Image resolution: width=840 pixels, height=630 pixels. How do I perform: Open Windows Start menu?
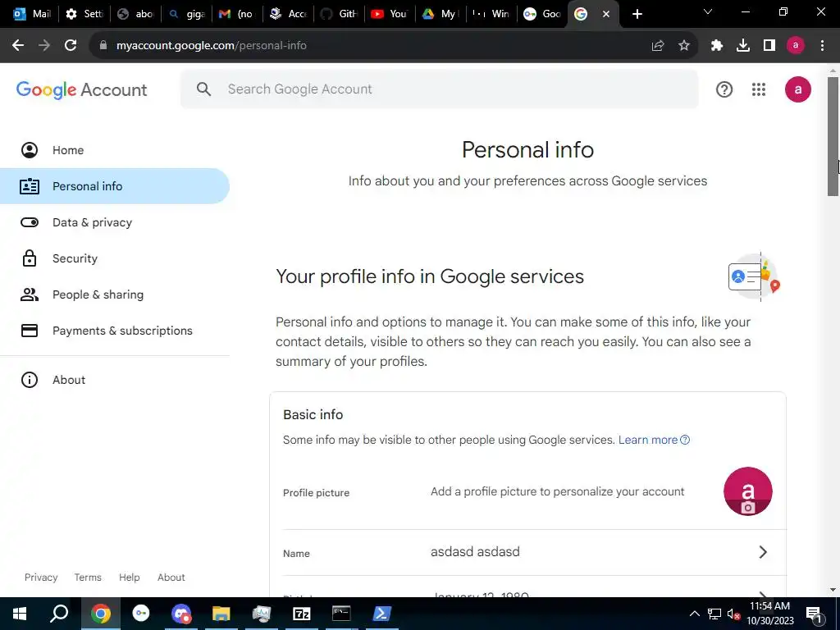[x=20, y=614]
